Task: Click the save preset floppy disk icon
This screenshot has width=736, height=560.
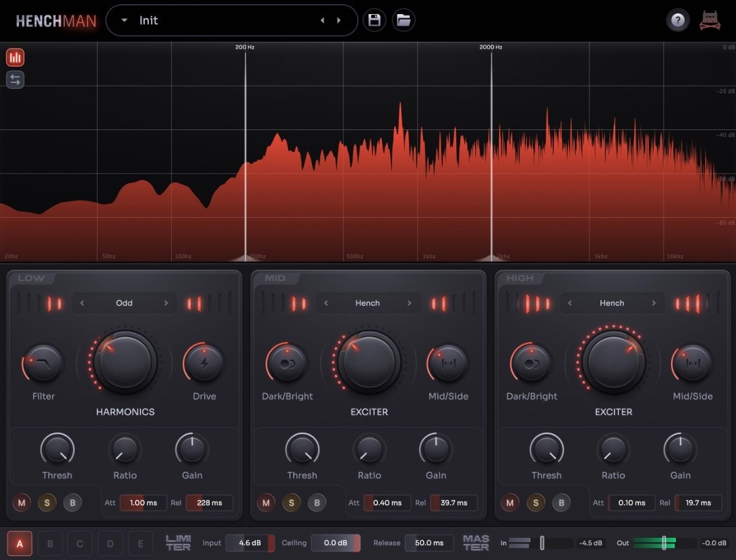Action: pyautogui.click(x=374, y=20)
